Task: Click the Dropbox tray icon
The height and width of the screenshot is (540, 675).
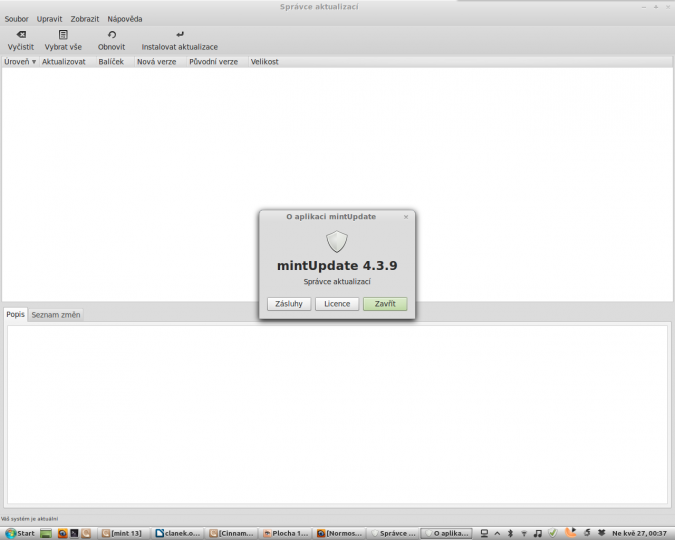Action: coord(601,533)
